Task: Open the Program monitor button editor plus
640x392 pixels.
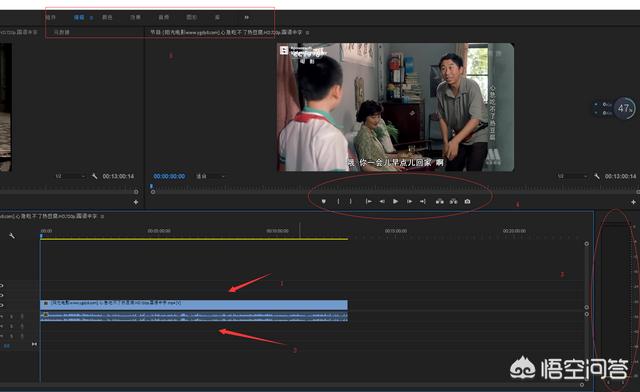Action: 633,202
